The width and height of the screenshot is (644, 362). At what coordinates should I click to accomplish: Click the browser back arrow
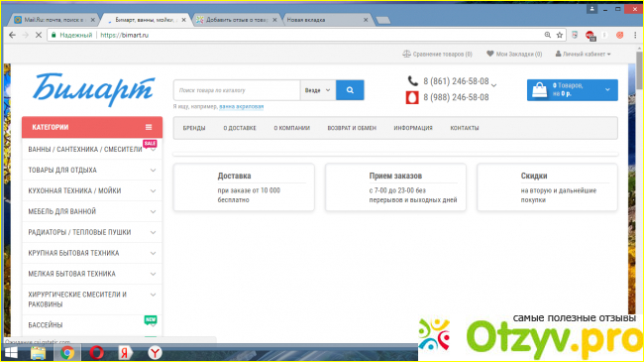coord(12,36)
